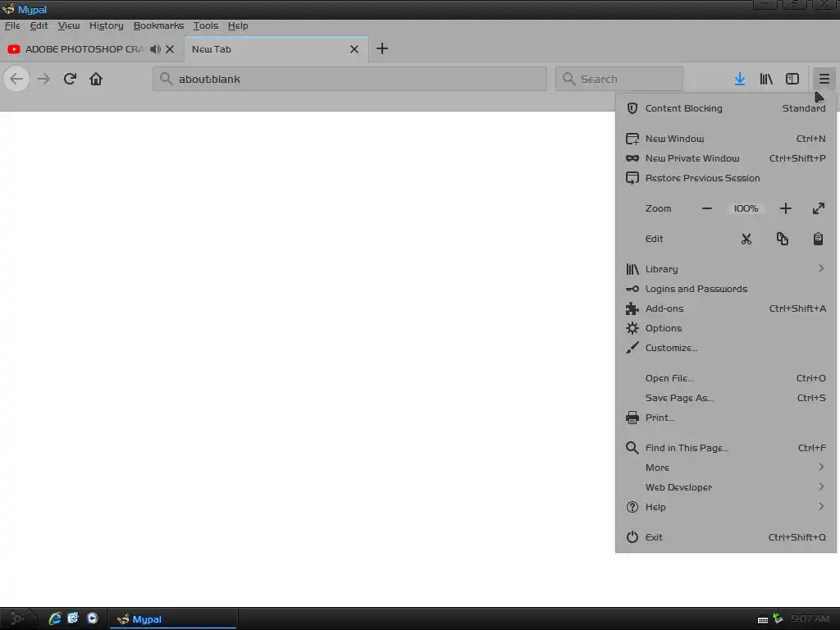The width and height of the screenshot is (840, 630).
Task: Expand the Library submenu
Action: pyautogui.click(x=726, y=269)
